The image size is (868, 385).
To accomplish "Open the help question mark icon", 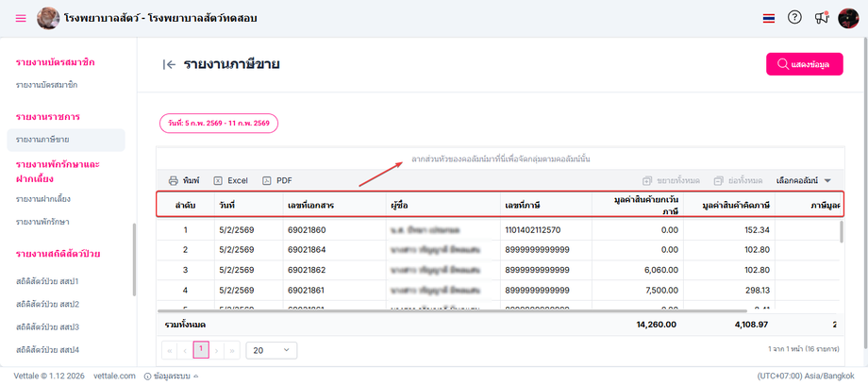I will pyautogui.click(x=794, y=18).
